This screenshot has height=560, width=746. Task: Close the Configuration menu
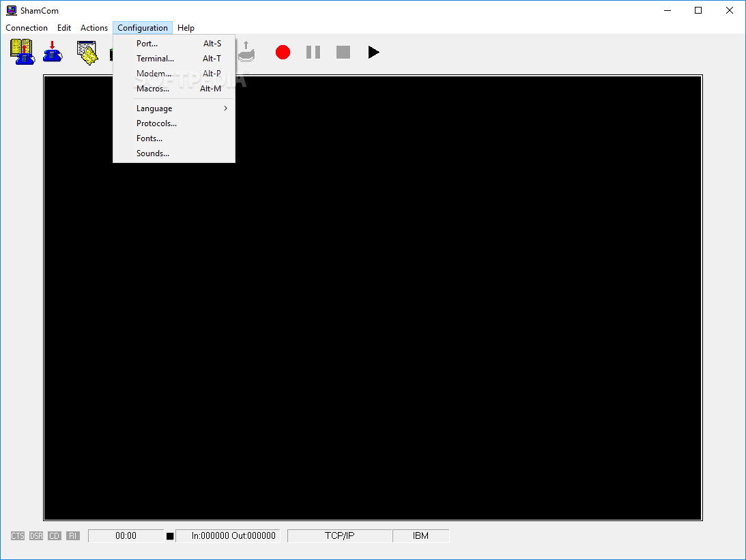(x=143, y=27)
